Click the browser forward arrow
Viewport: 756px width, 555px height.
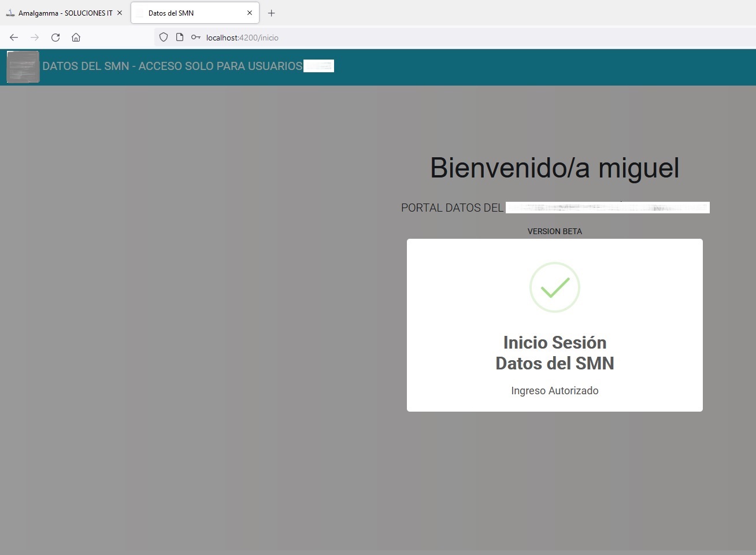[35, 38]
